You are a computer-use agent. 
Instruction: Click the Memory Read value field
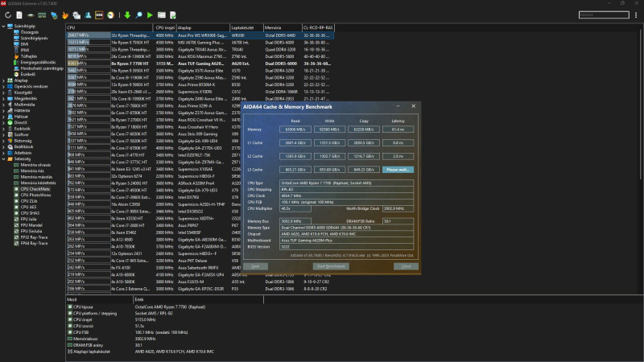(295, 130)
